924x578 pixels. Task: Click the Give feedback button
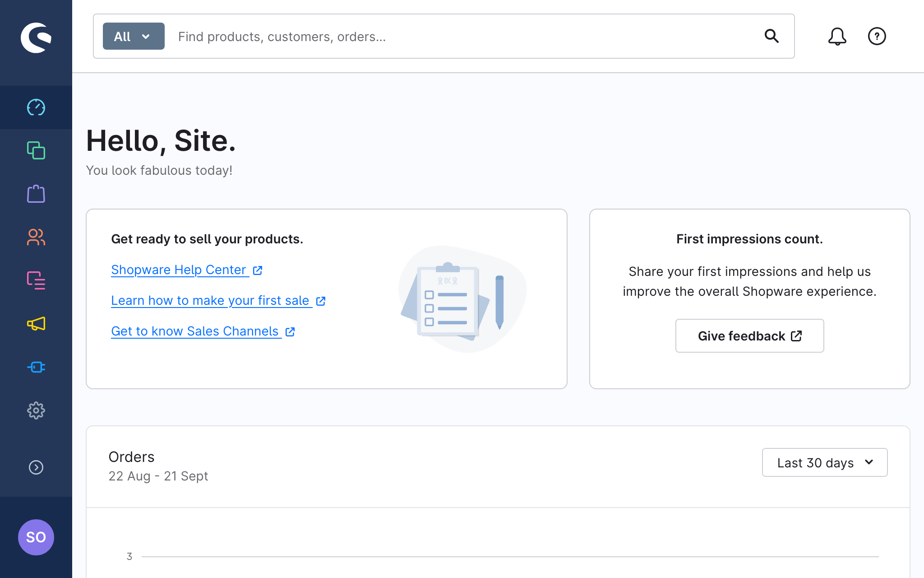(749, 336)
